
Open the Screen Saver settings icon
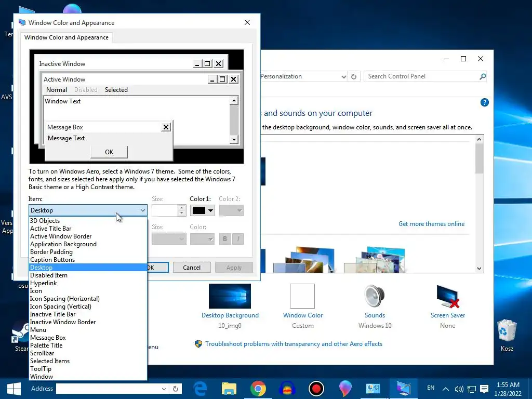pyautogui.click(x=447, y=296)
